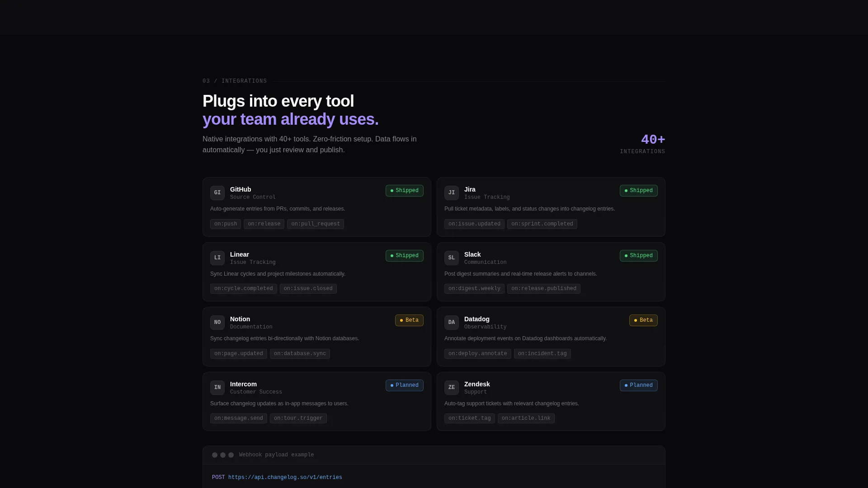Click the 'Plugs into every tool' heading
Viewport: 868px width, 488px height.
[x=278, y=101]
